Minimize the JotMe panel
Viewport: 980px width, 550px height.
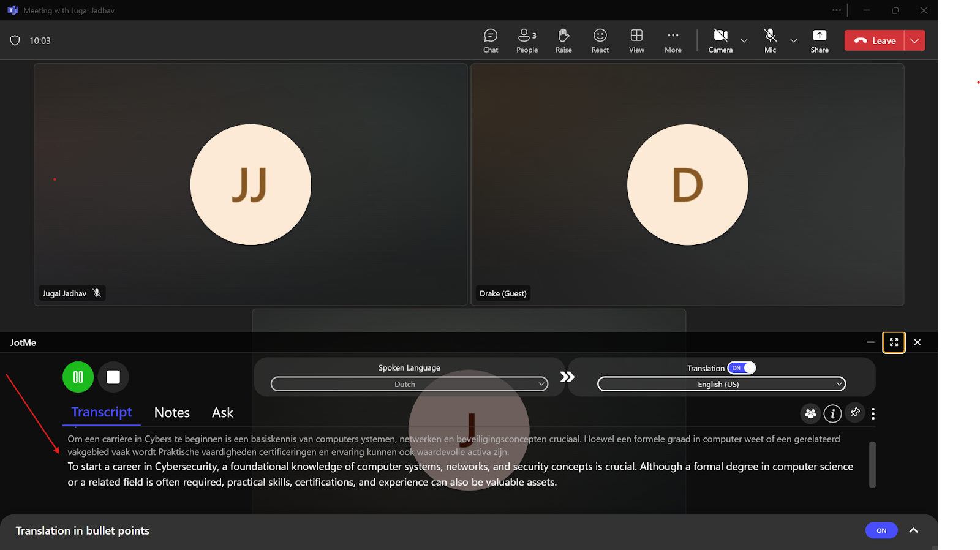870,342
